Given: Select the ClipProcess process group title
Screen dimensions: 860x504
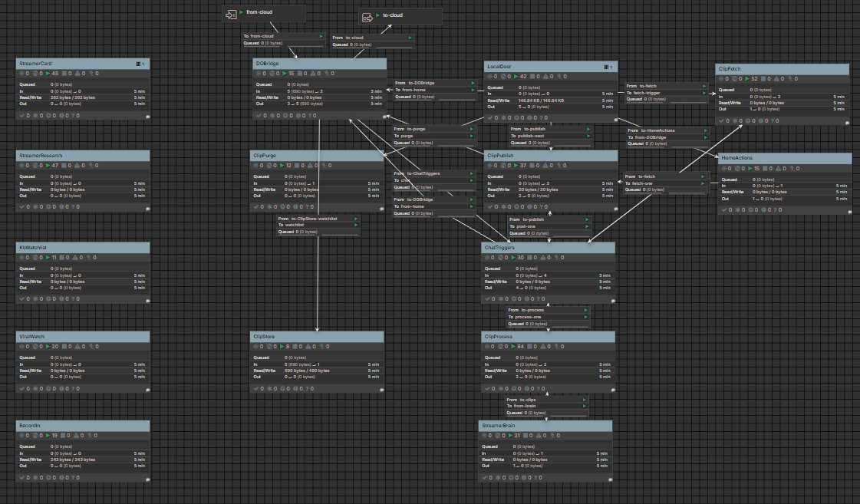Looking at the screenshot, I should click(499, 337).
